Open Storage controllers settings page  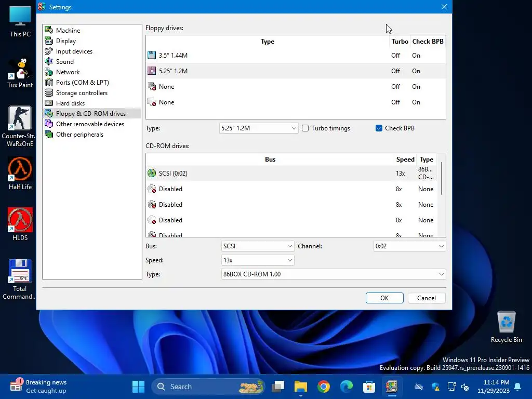click(92, 92)
